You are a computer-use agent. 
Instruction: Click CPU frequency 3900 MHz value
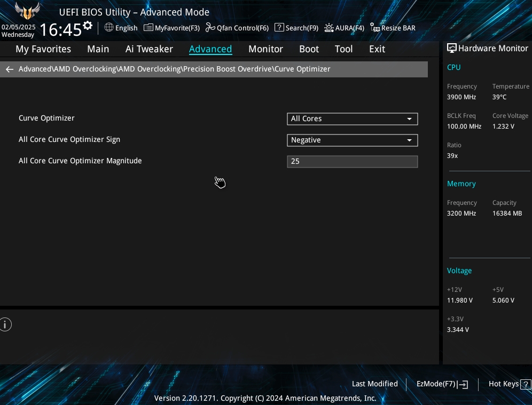pyautogui.click(x=461, y=97)
